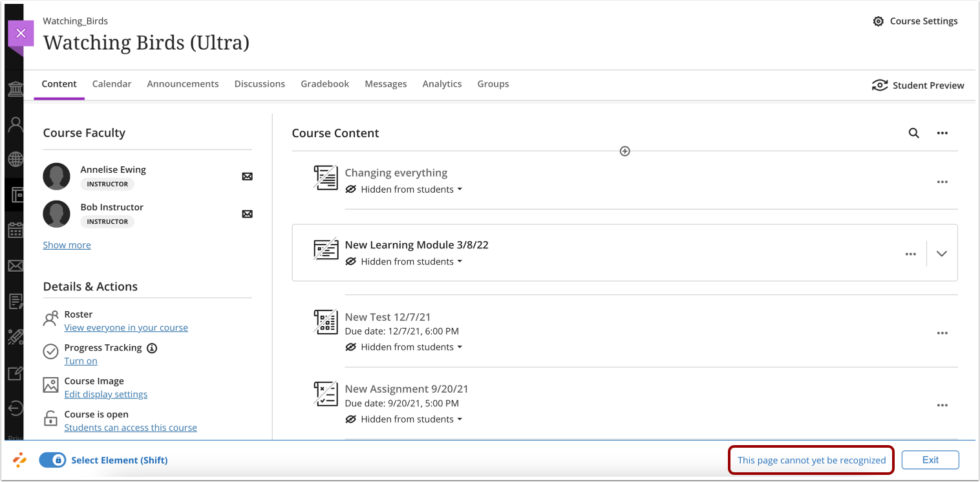
Task: Click the Exit button
Action: pyautogui.click(x=930, y=460)
